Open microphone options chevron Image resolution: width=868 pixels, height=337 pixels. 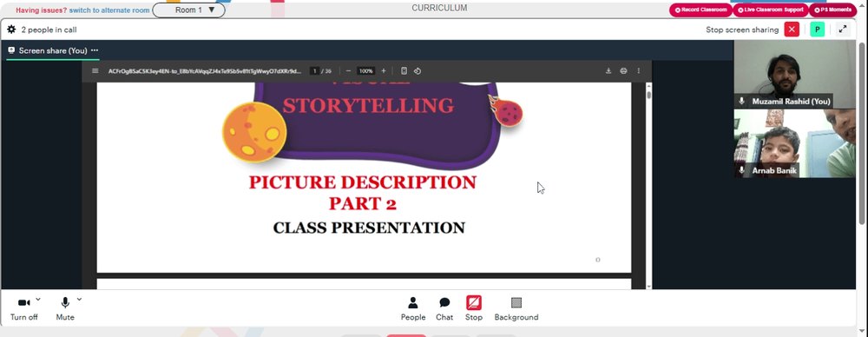click(79, 300)
